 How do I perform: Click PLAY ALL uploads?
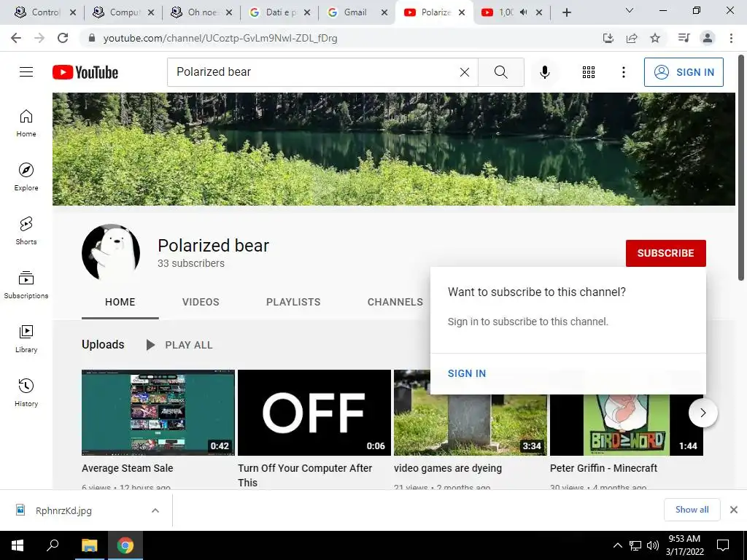tap(179, 345)
